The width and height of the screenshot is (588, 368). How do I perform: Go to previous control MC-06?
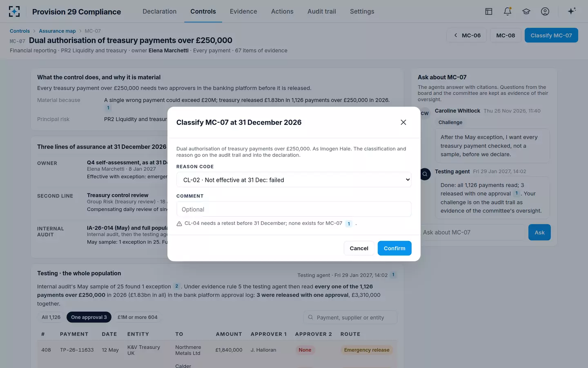tap(467, 35)
